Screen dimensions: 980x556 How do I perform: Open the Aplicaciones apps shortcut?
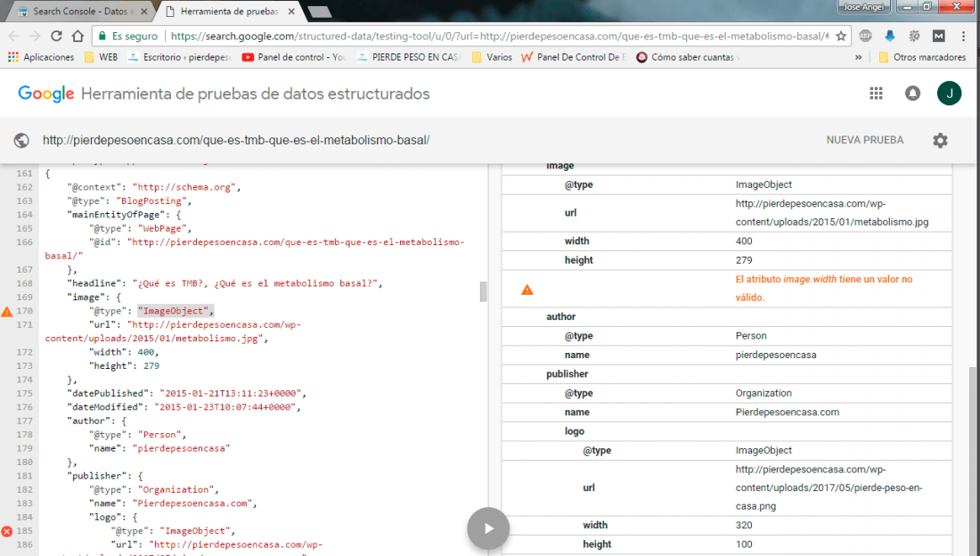tap(41, 57)
